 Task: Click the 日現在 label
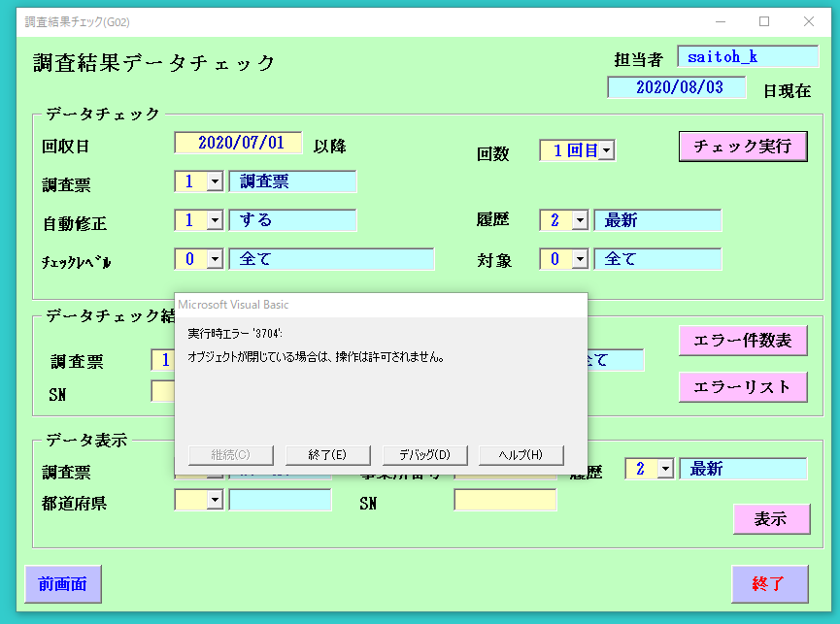tap(787, 91)
